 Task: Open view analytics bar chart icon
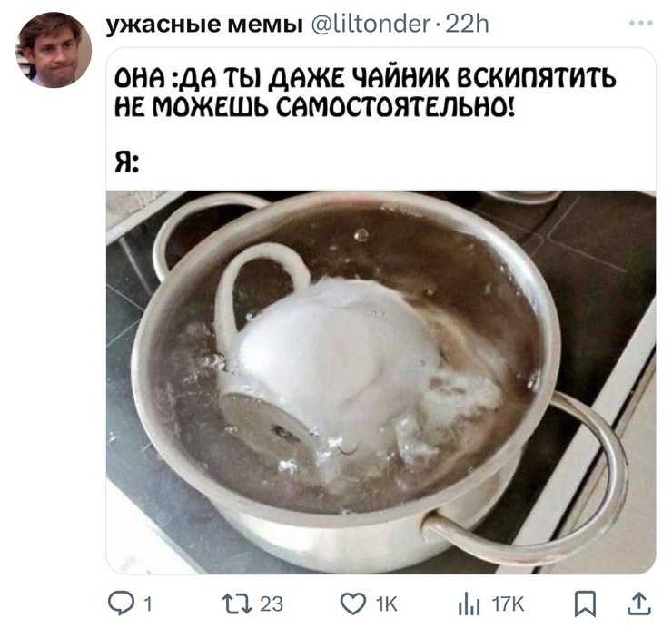(469, 604)
